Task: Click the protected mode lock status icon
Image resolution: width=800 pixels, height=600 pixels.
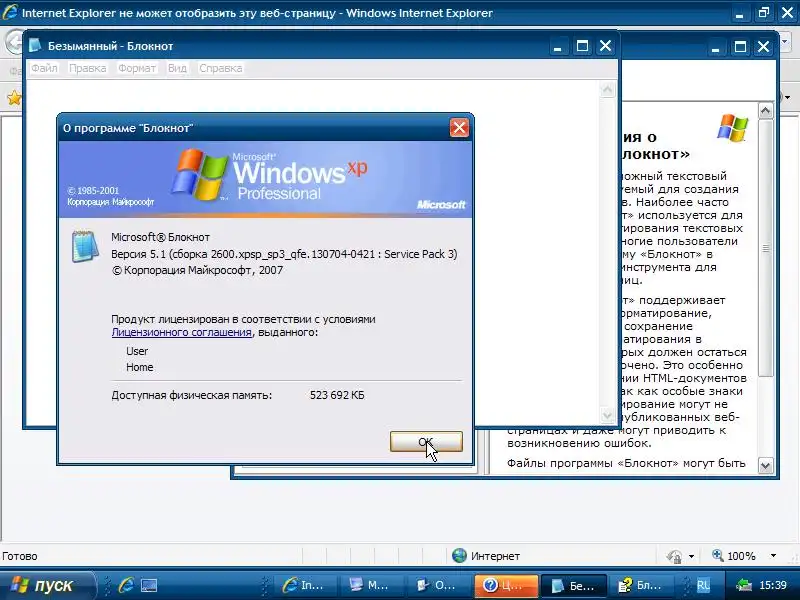Action: 674,556
